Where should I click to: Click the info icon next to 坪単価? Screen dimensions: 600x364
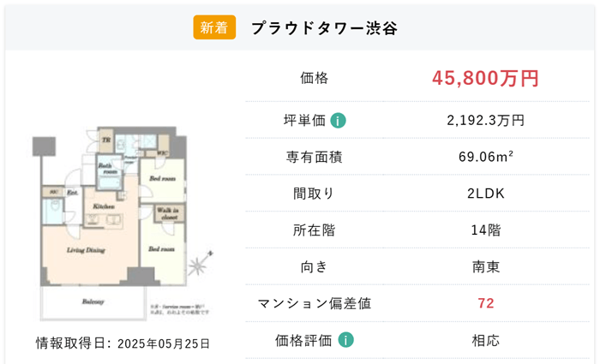[338, 121]
